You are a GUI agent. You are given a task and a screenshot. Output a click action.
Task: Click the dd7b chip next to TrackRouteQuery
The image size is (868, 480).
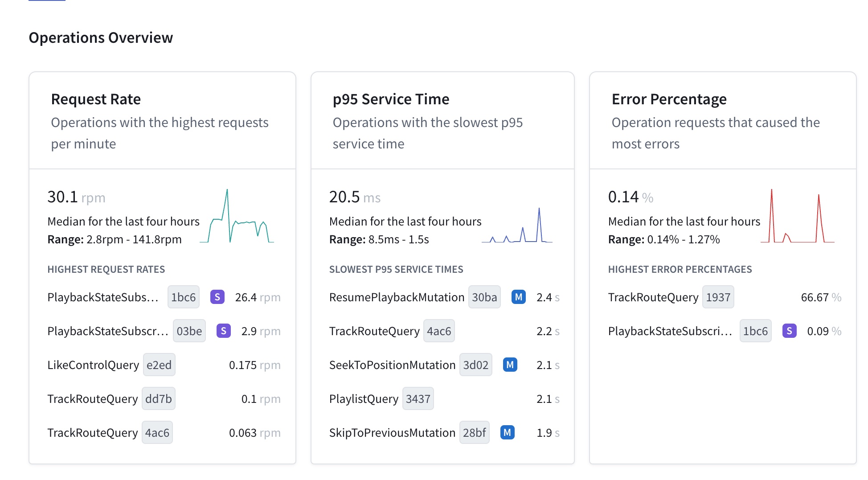[x=159, y=398]
